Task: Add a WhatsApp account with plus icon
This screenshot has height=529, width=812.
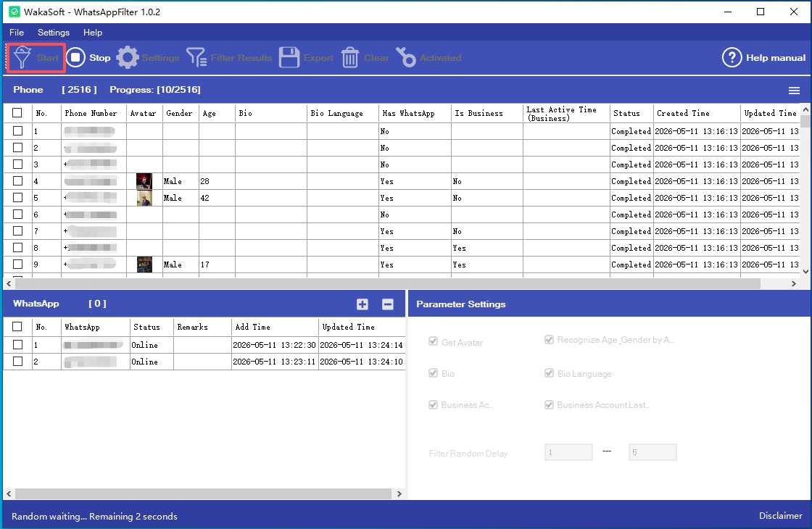Action: point(362,304)
